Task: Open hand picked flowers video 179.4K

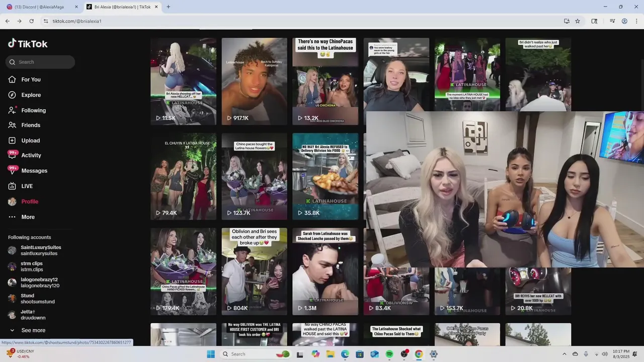Action: pos(183,271)
